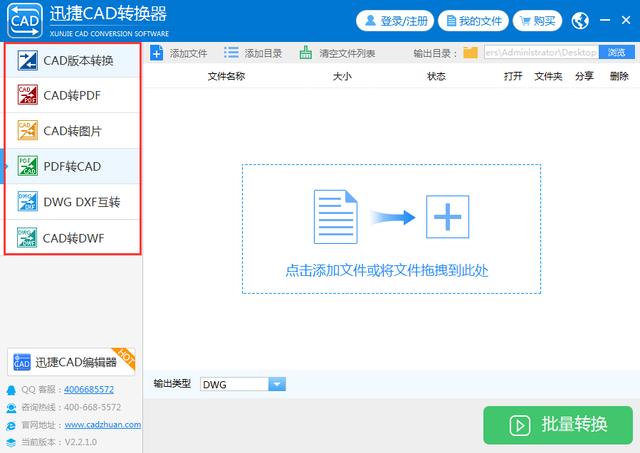This screenshot has width=640, height=453.
Task: Close the CAD converter window
Action: [x=626, y=20]
